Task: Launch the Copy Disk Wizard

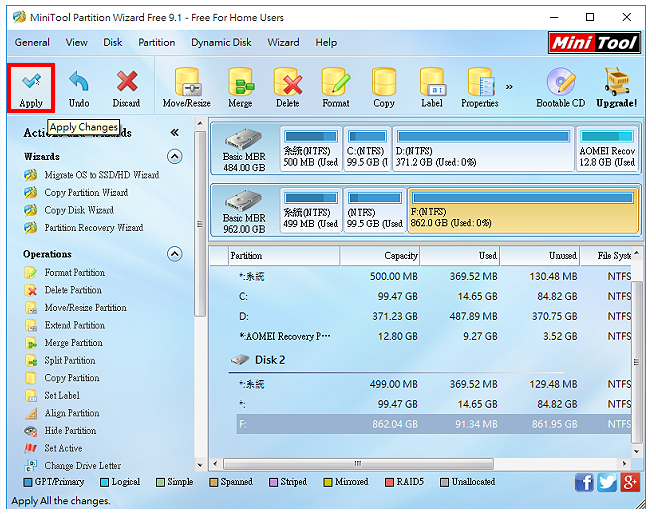Action: [x=69, y=210]
